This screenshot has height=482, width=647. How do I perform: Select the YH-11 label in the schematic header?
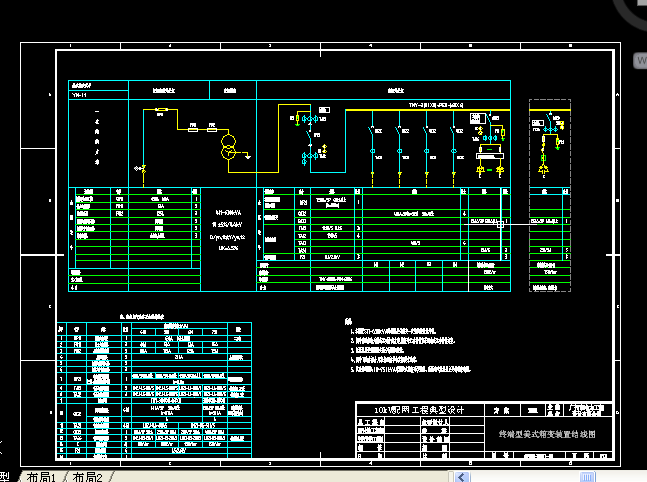click(x=79, y=95)
